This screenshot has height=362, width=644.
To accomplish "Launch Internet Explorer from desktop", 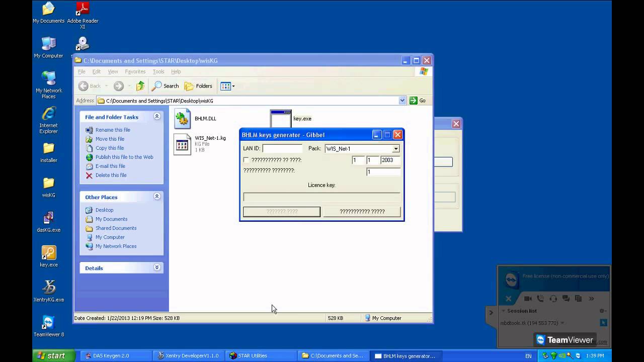I will click(x=49, y=120).
